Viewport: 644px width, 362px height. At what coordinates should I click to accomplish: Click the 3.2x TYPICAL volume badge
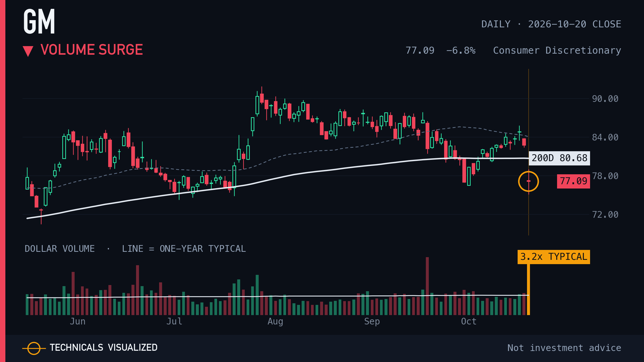coord(554,257)
